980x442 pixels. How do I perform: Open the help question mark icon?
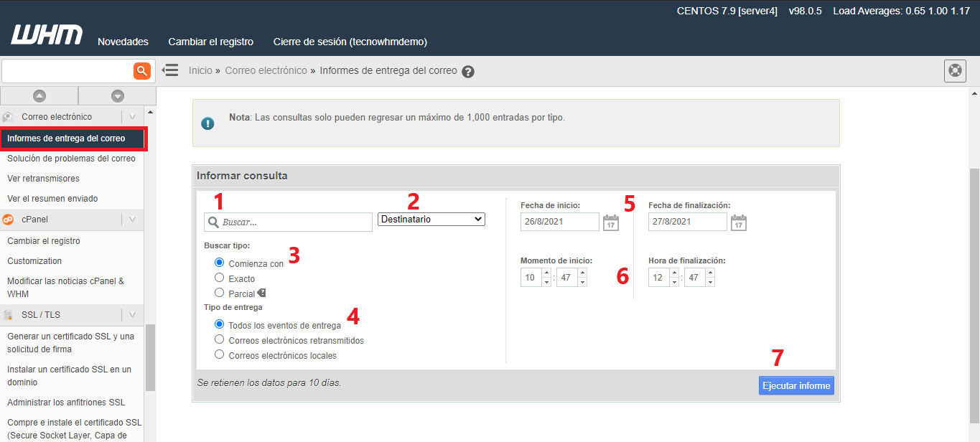(x=468, y=72)
